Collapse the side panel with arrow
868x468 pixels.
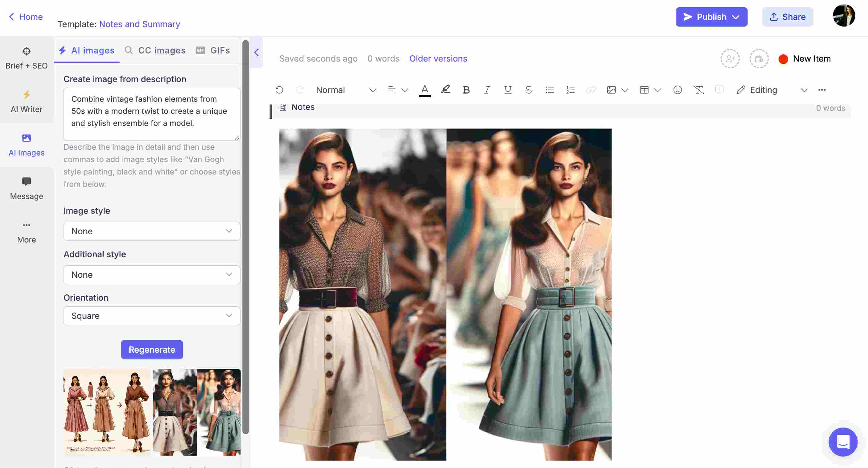[256, 52]
